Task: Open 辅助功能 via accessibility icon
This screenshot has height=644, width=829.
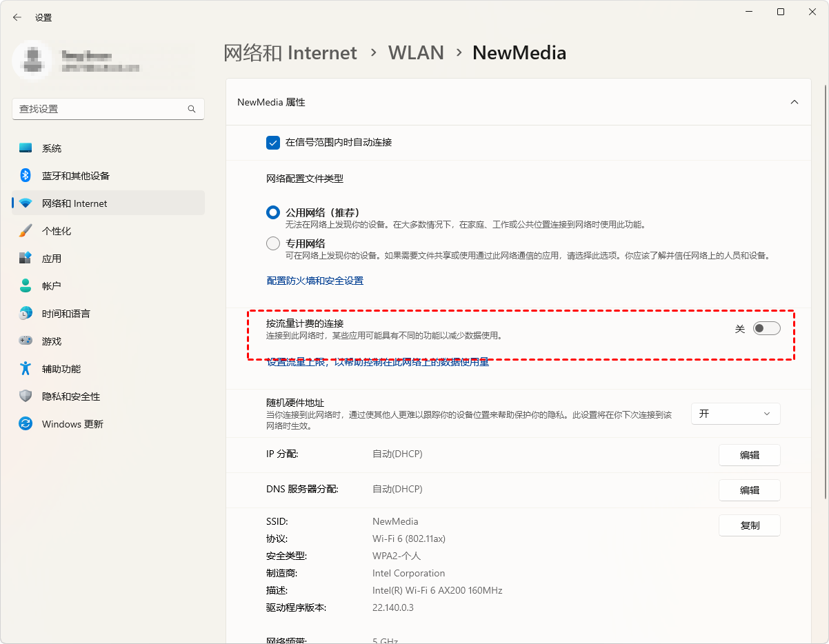Action: 26,369
